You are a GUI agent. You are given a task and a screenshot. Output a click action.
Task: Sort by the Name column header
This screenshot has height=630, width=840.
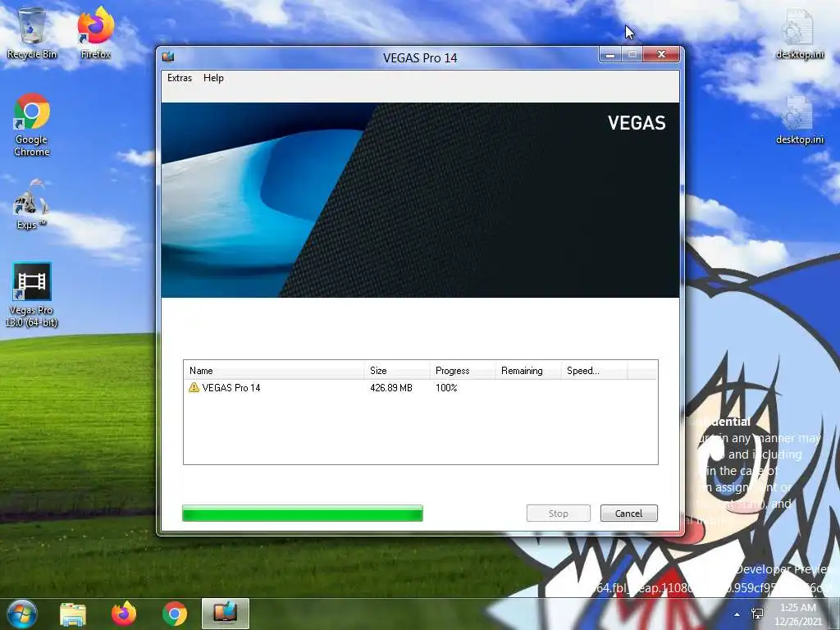point(274,371)
